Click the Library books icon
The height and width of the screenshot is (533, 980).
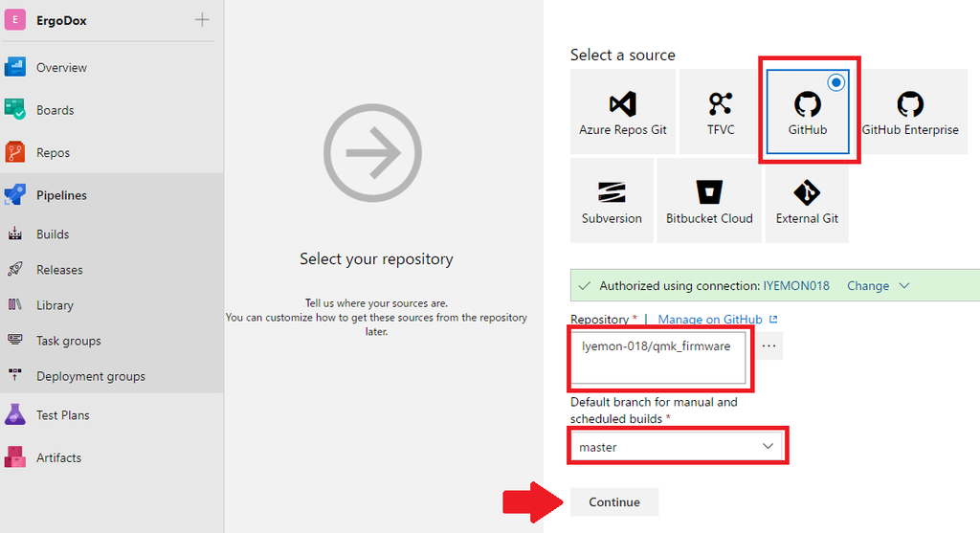click(x=15, y=305)
